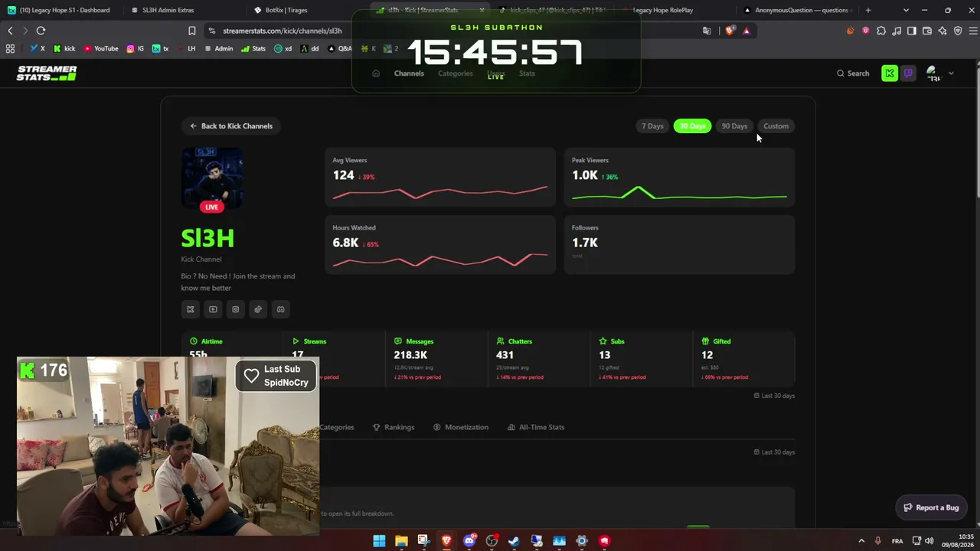980x551 pixels.
Task: Open Windows Start menu
Action: (379, 541)
